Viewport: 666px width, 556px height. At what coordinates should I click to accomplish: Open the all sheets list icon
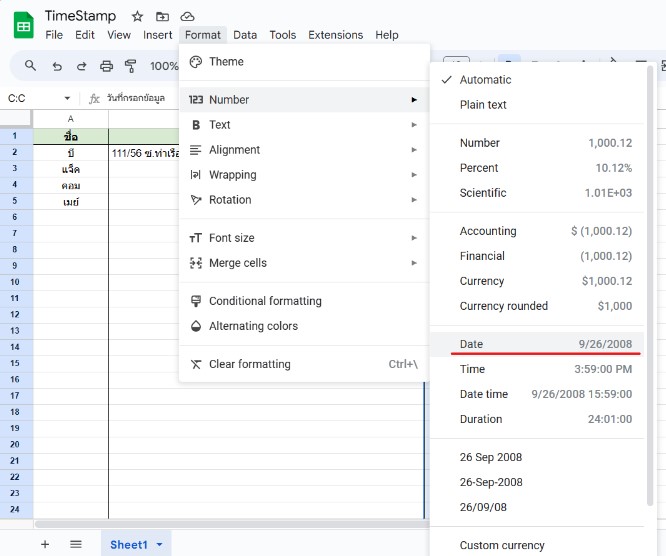point(76,544)
